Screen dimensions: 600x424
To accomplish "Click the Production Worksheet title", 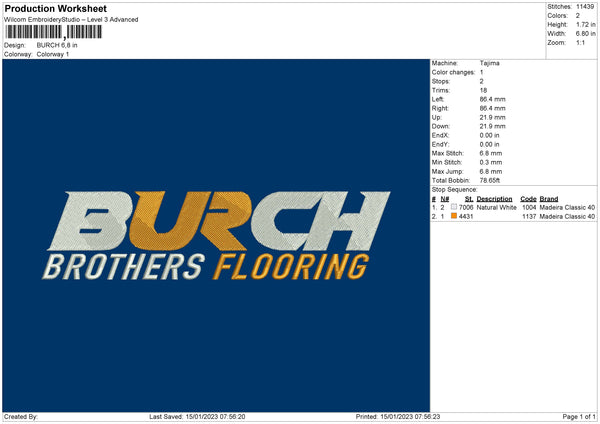I will 55,9.
